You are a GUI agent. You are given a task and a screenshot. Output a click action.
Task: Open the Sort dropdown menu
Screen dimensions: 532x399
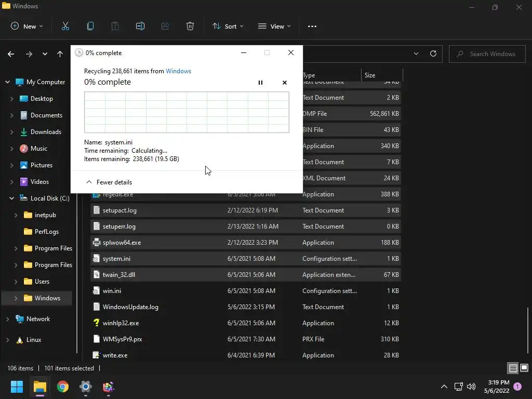coord(228,26)
